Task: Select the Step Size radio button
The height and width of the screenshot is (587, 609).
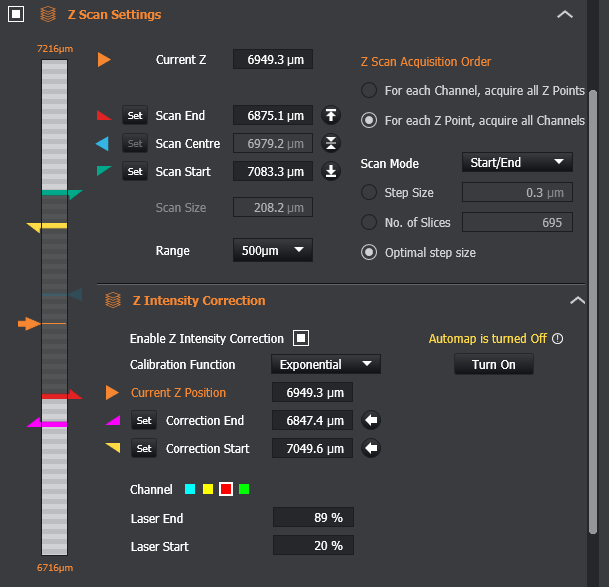Action: tap(369, 192)
